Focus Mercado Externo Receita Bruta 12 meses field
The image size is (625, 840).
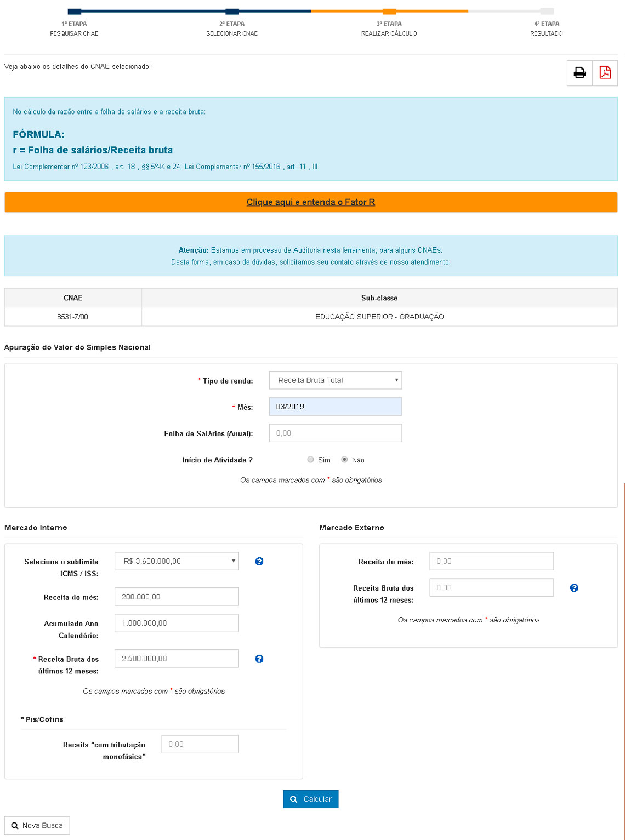(492, 587)
